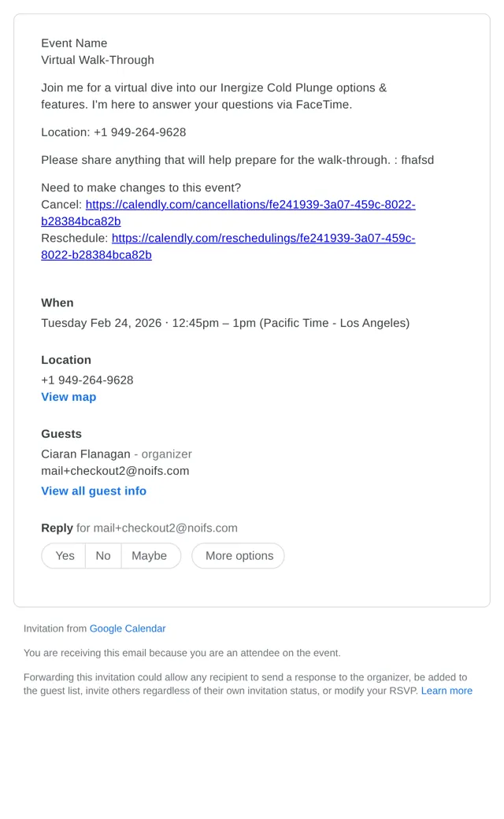Reply Maybe to the invitation
504x819 pixels.
[150, 556]
